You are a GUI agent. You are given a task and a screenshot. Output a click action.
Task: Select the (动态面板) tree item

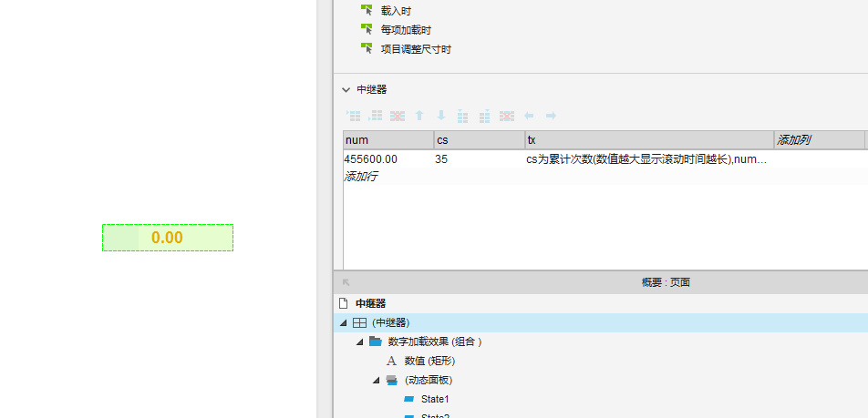click(x=429, y=380)
